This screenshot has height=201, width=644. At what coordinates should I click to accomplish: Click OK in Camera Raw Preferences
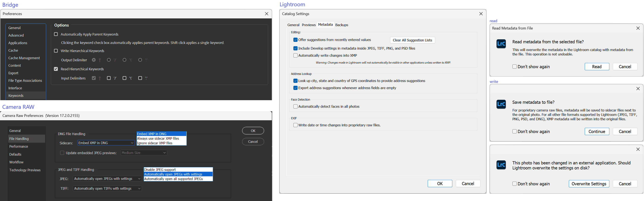tap(253, 131)
